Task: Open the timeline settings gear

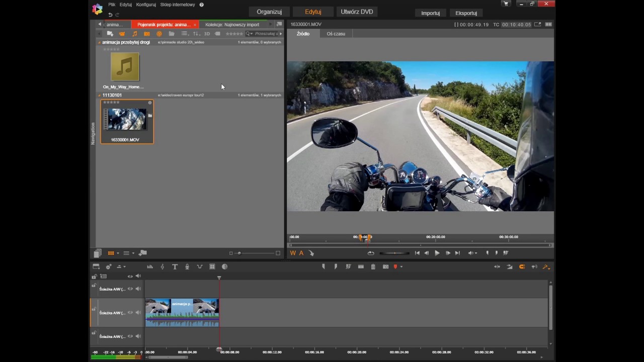Action: coord(108,266)
